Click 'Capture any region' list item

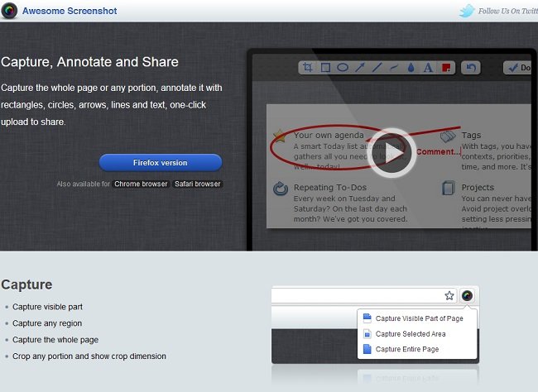point(47,323)
